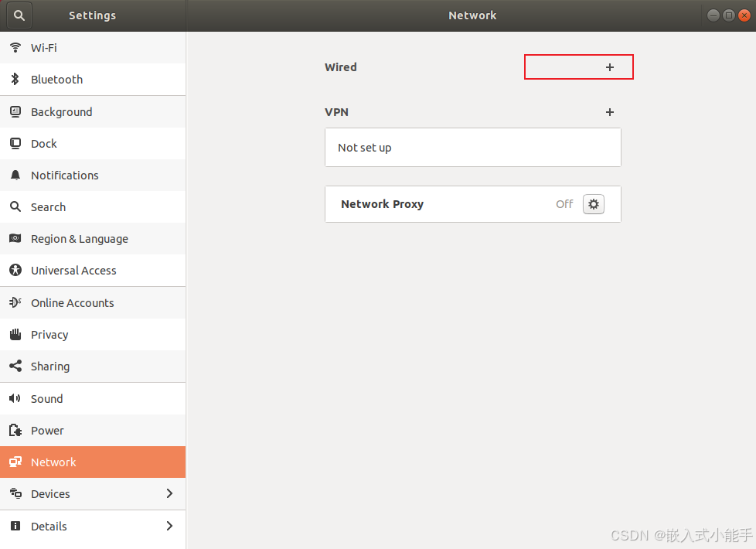
Task: Click the Network computers icon
Action: click(15, 462)
